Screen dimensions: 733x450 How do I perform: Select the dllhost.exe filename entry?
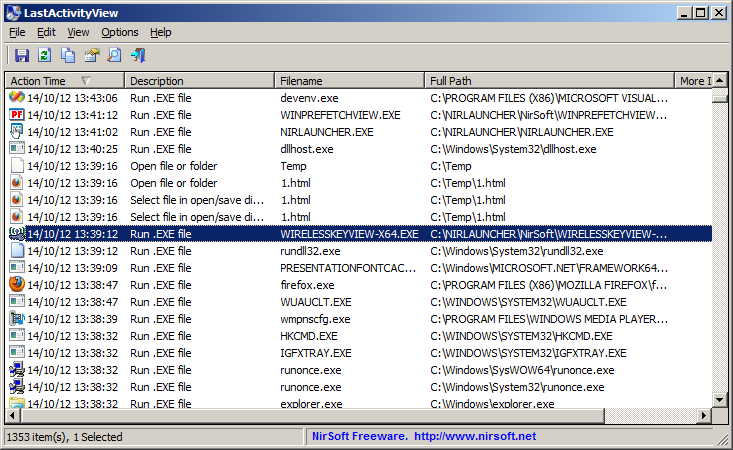click(307, 149)
